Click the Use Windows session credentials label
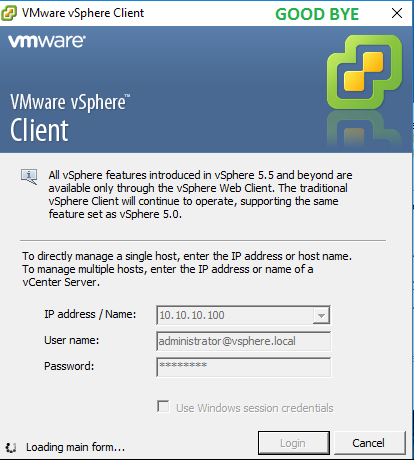414x460 pixels. point(255,408)
